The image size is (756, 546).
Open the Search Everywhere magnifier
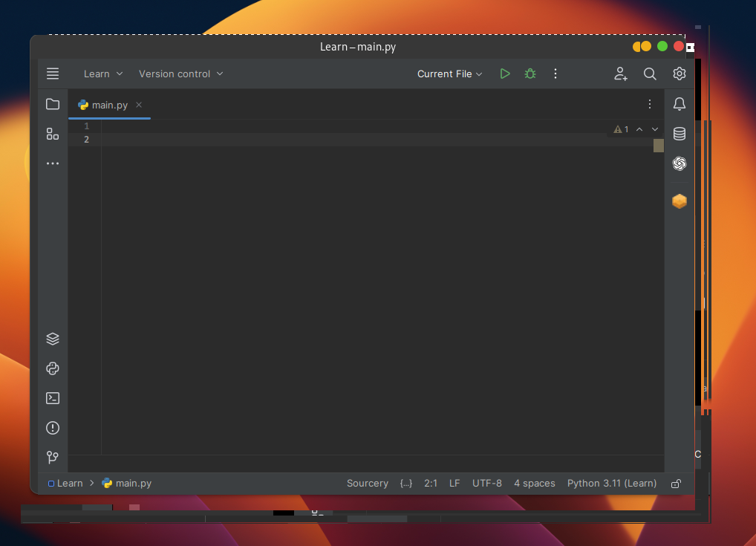tap(650, 74)
